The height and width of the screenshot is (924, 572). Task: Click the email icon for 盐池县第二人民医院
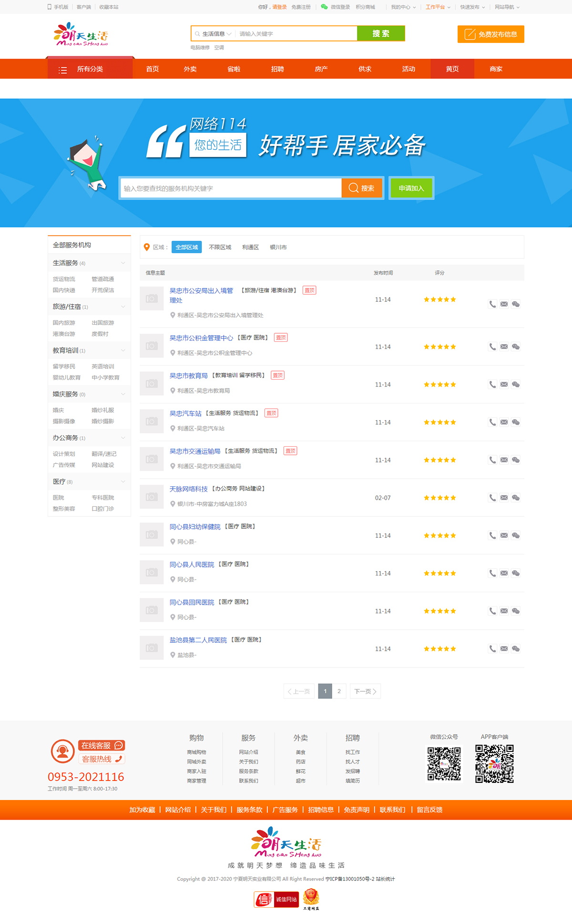(x=504, y=649)
